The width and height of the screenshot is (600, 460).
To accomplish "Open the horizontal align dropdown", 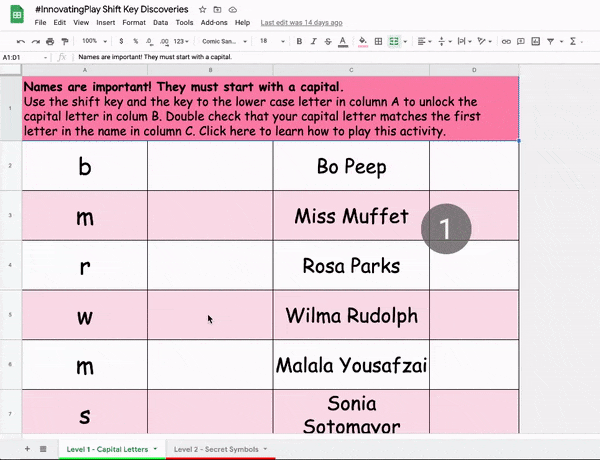I will pos(424,41).
